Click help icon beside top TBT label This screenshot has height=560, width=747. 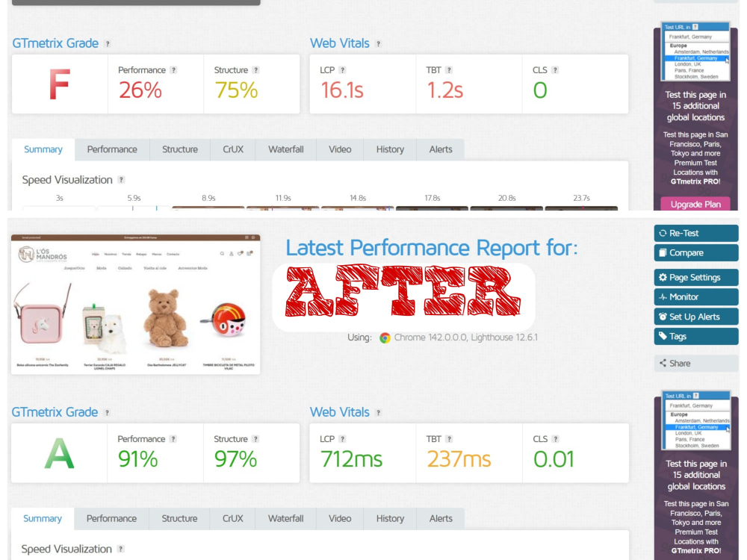pyautogui.click(x=449, y=70)
